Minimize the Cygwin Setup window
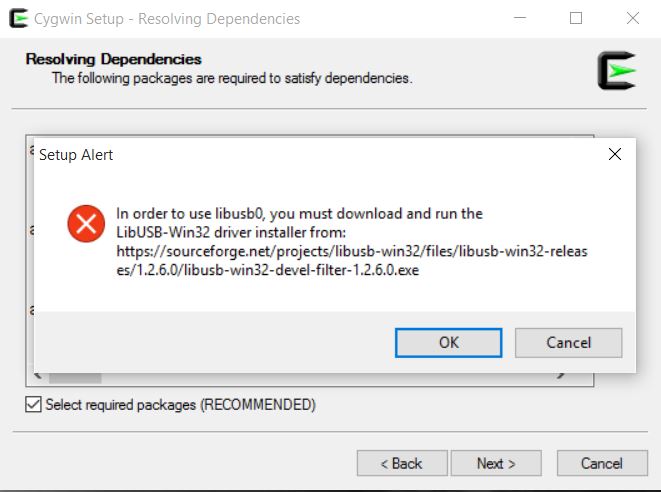Screen dimensions: 661x492 click(520, 18)
